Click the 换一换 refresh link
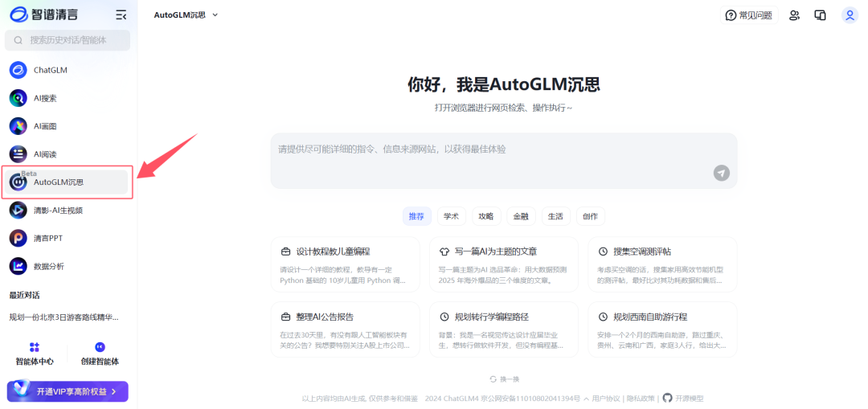Screen dimensions: 868x409 click(x=505, y=379)
